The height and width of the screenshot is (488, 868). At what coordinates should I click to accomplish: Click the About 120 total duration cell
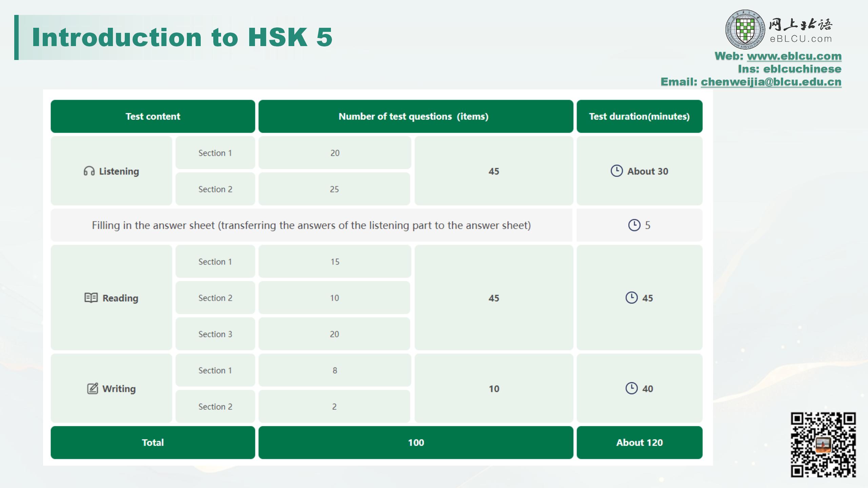[x=639, y=442]
